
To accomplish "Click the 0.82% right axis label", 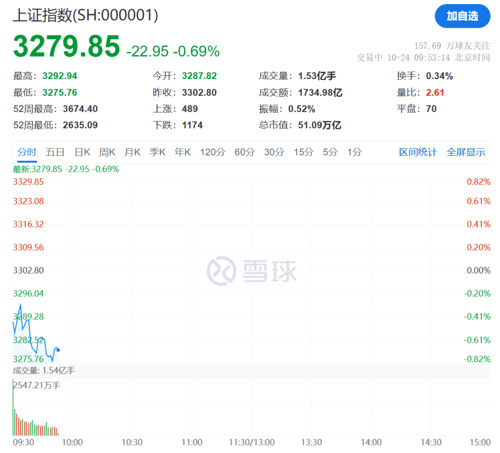I will [479, 182].
